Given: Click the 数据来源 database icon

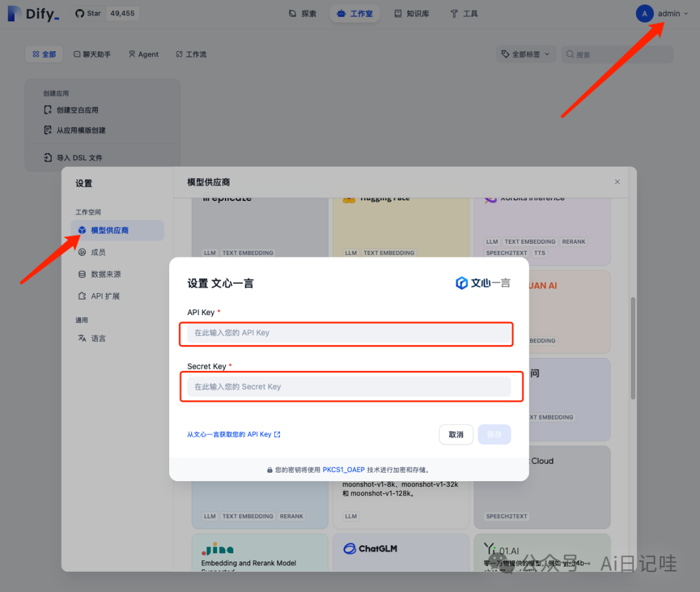Looking at the screenshot, I should pos(82,274).
